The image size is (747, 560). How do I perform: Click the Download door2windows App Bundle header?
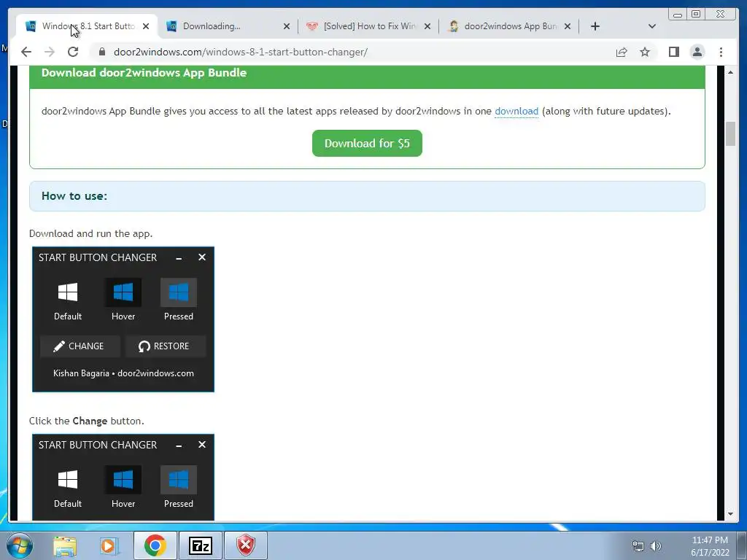point(144,73)
